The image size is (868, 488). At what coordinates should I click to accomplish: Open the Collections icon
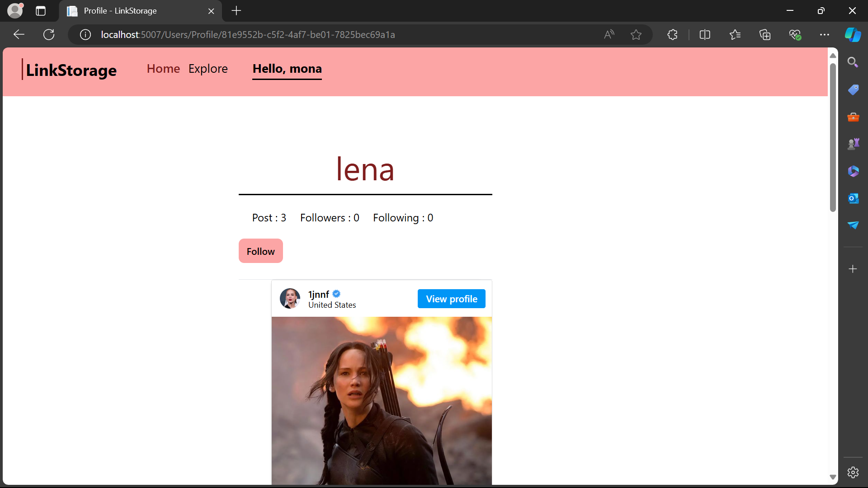pyautogui.click(x=765, y=34)
